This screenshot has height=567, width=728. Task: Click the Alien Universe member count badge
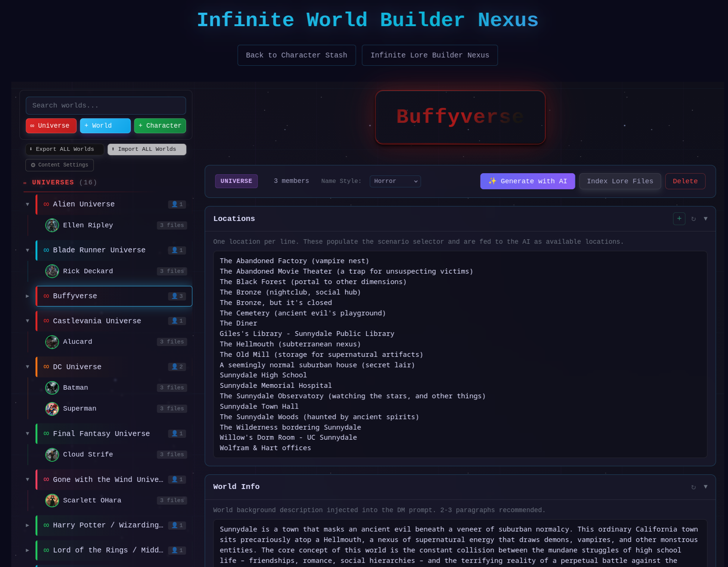coord(177,204)
